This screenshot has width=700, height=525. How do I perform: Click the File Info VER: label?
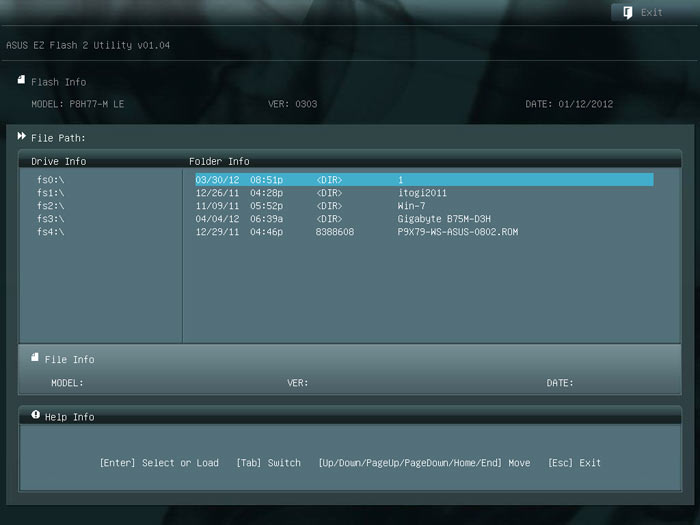298,383
